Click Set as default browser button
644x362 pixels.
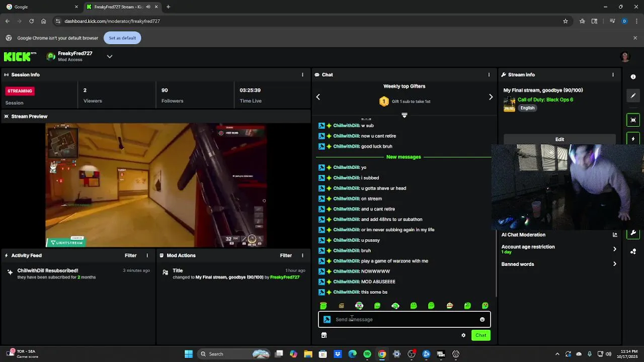(122, 38)
